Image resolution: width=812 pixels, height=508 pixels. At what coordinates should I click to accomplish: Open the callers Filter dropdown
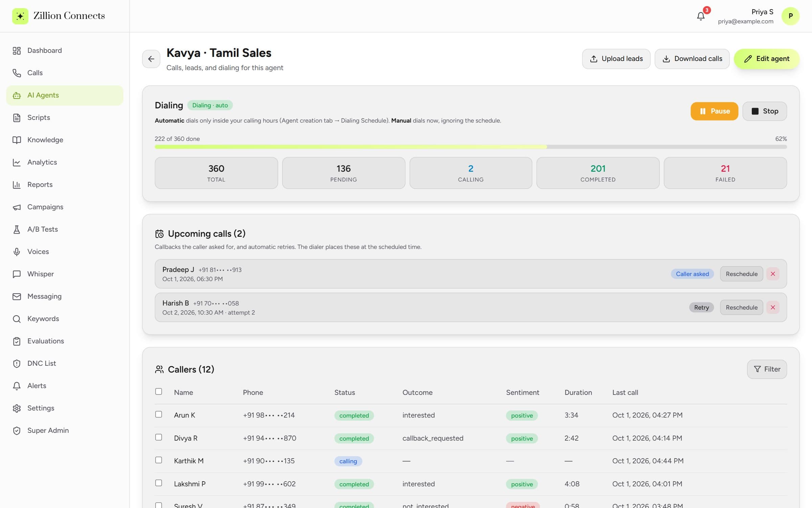767,369
